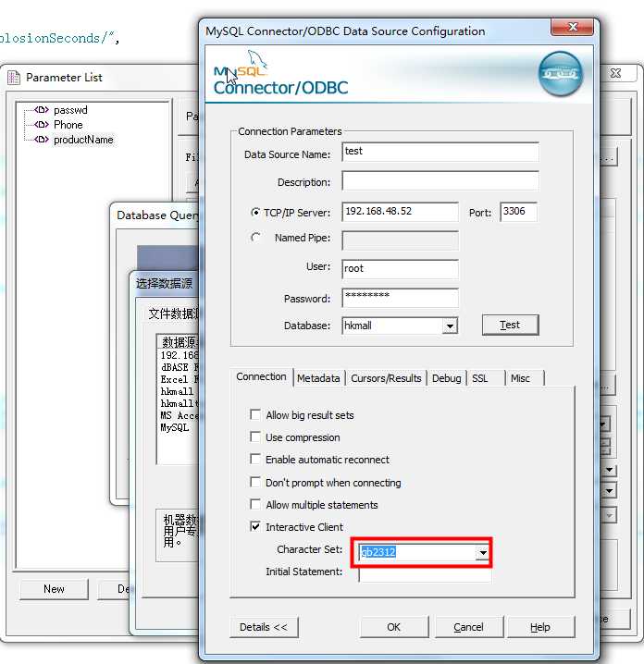The height and width of the screenshot is (664, 644).
Task: Open the Misc tab
Action: [525, 378]
